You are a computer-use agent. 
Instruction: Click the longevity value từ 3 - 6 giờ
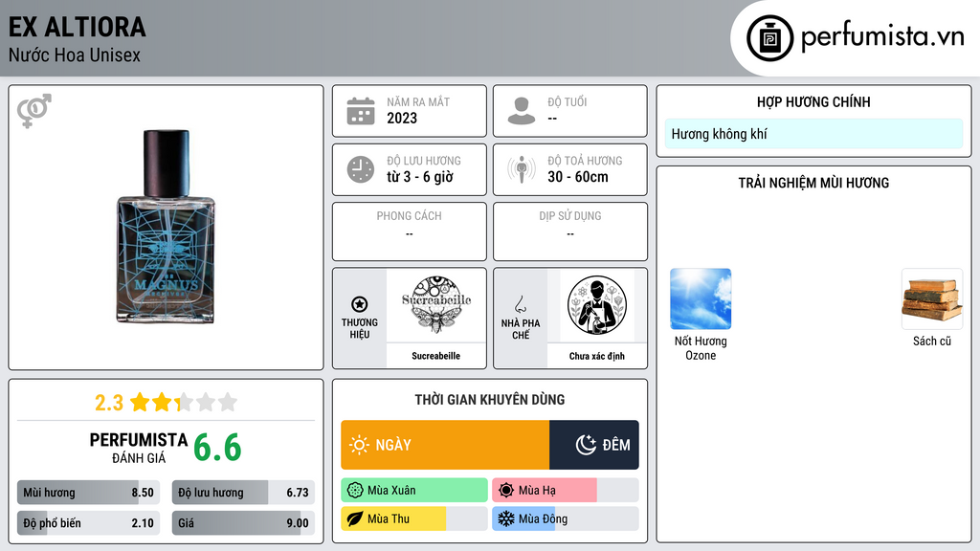[x=420, y=177]
